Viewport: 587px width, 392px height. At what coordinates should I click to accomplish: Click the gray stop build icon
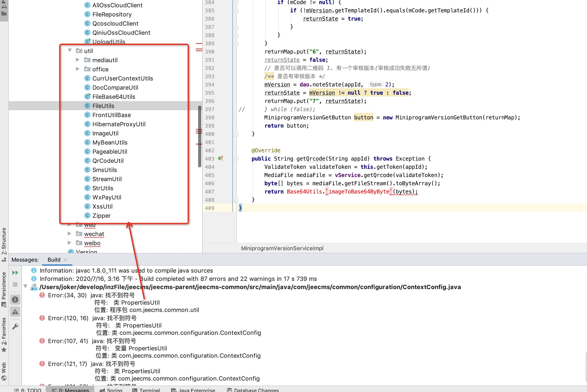[15, 285]
